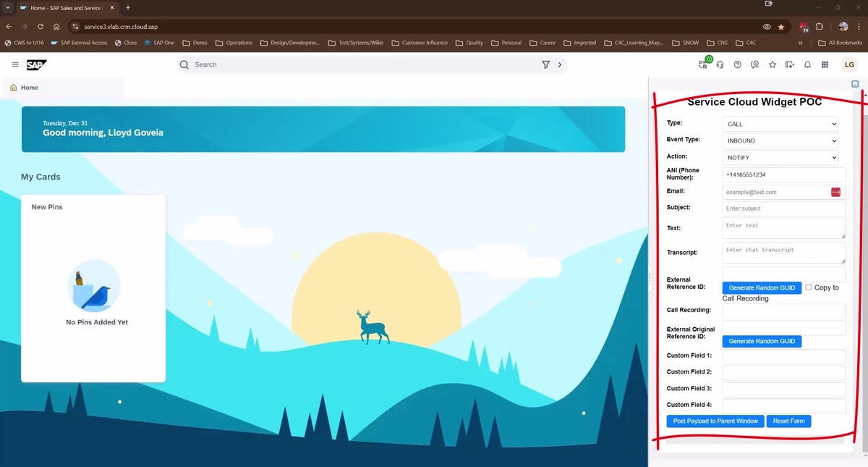Open the app launcher grid icon

coord(825,64)
